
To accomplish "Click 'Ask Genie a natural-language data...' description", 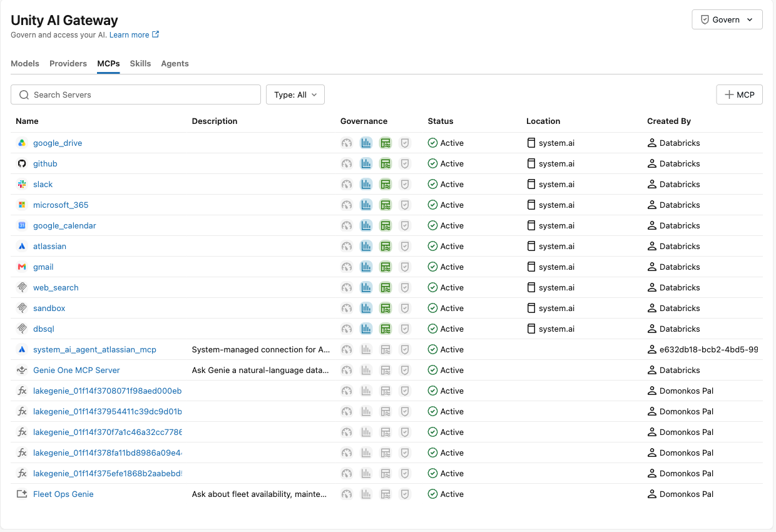I will (260, 370).
